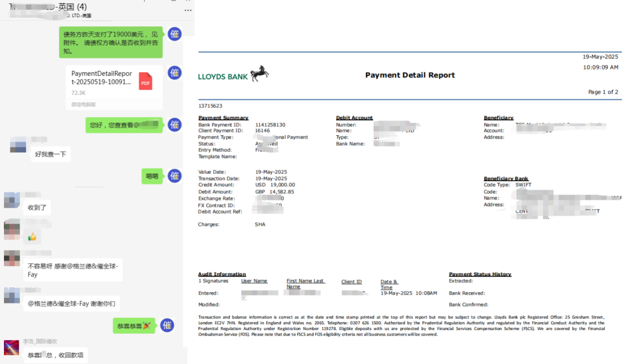Image resolution: width=625 pixels, height=364 pixels.
Task: Click Client Payment ID value 16146
Action: coord(262,131)
